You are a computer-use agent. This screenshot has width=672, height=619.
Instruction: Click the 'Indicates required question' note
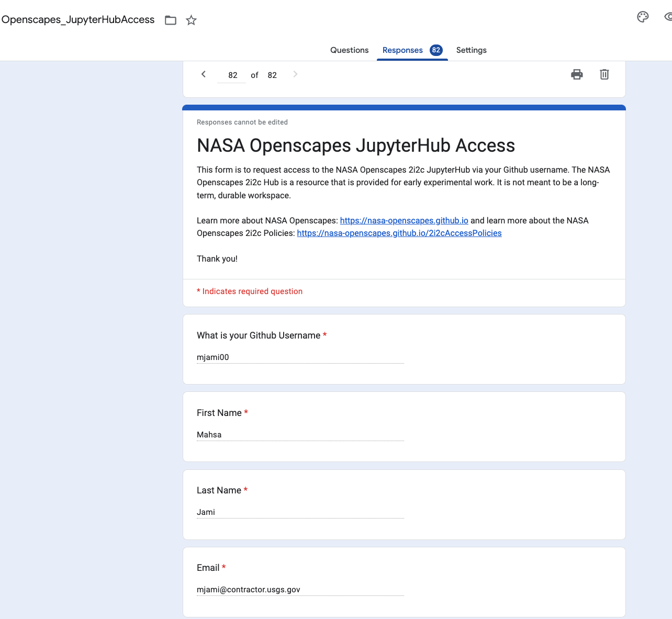point(250,291)
